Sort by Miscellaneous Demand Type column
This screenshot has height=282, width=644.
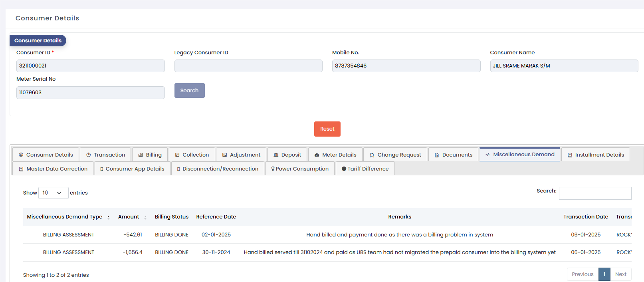click(68, 217)
